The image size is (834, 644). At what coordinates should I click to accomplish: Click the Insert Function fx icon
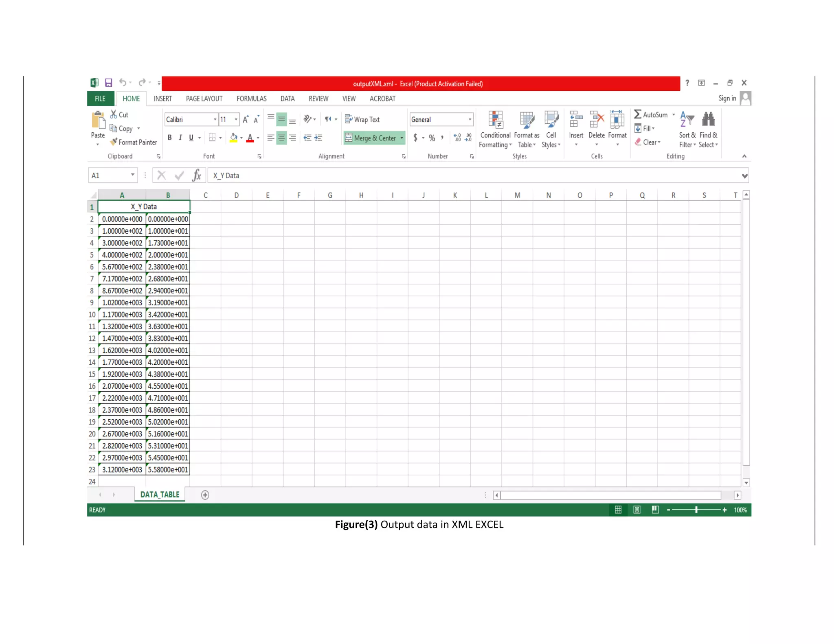[x=197, y=175]
